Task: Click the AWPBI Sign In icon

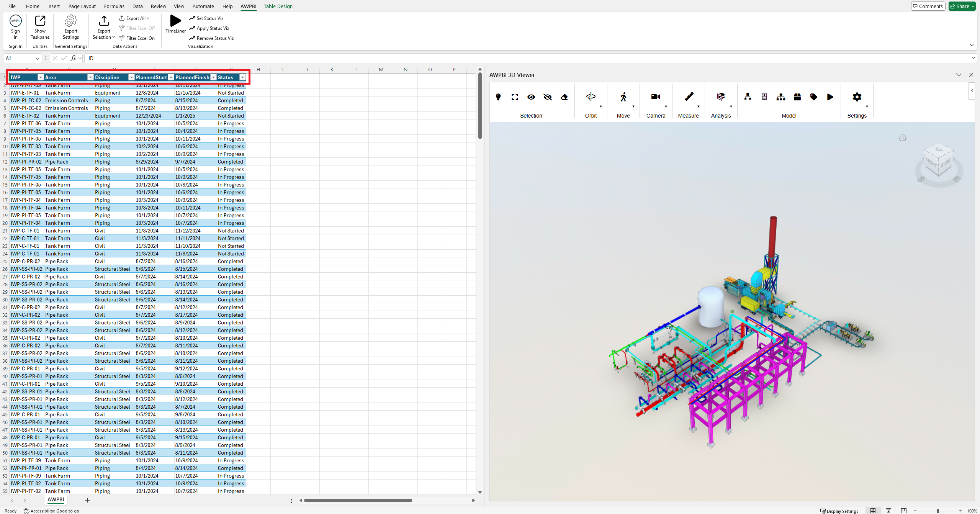Action: (15, 21)
